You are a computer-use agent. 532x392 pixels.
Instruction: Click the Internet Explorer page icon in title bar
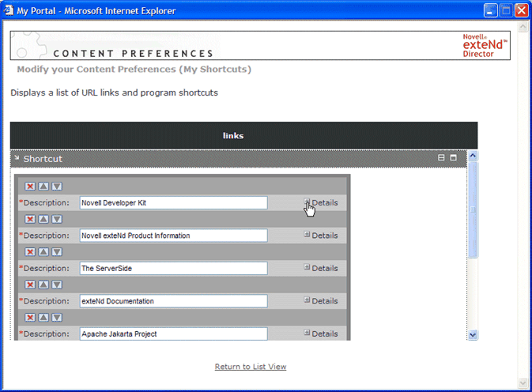pyautogui.click(x=9, y=10)
